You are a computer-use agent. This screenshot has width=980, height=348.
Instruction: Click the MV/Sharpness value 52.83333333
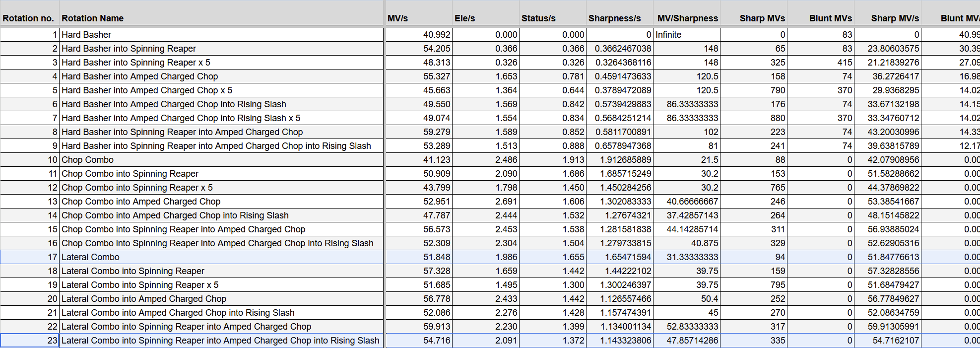pyautogui.click(x=687, y=327)
